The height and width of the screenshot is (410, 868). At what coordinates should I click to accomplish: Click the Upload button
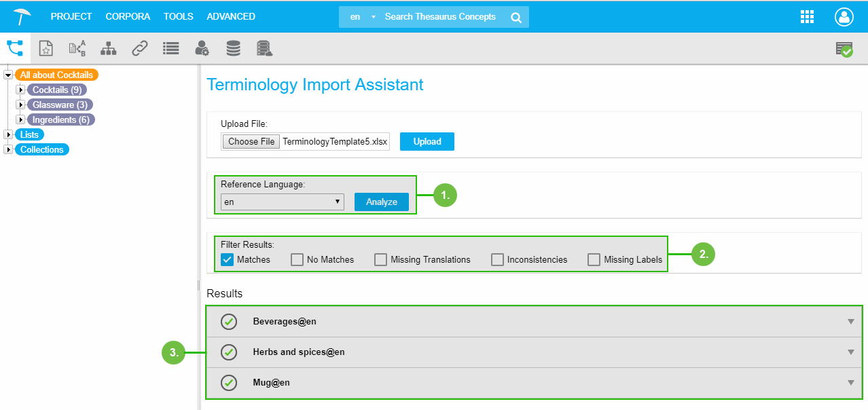(x=427, y=141)
